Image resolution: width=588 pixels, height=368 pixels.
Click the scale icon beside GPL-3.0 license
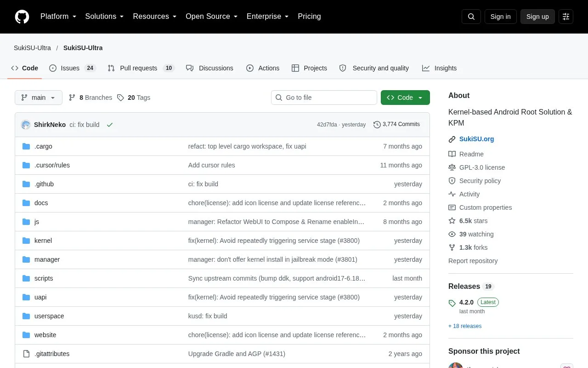tap(452, 167)
